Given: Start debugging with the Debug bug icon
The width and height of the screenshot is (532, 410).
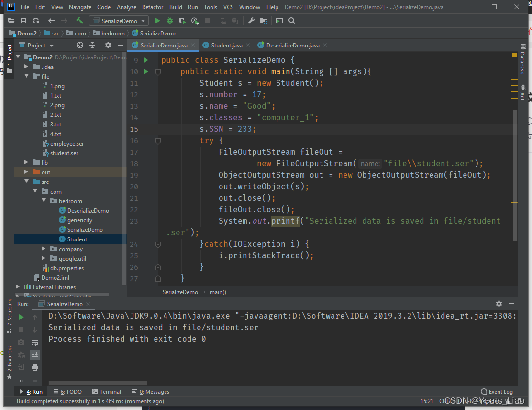Looking at the screenshot, I should [x=170, y=21].
